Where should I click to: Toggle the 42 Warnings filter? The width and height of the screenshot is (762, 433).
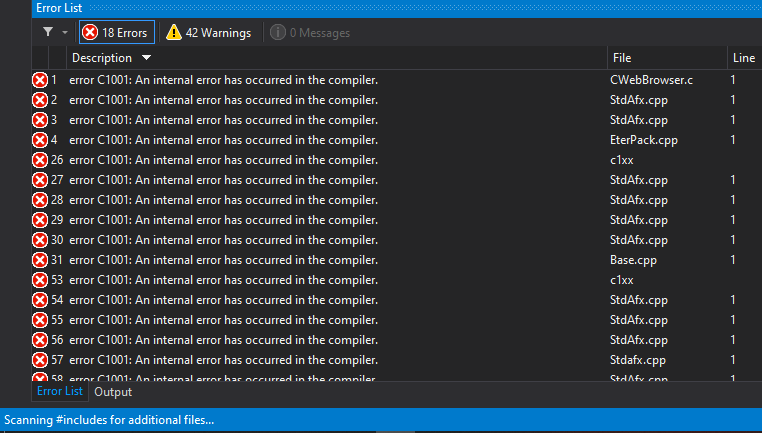209,33
